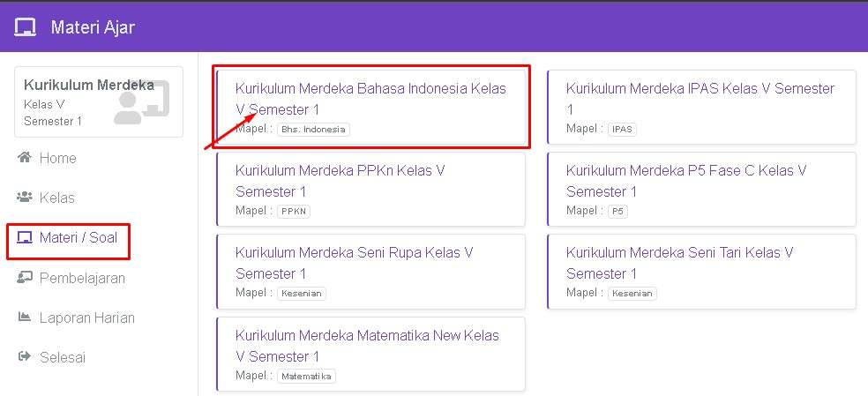Click the Kelas group icon
Image resolution: width=868 pixels, height=396 pixels.
click(x=25, y=198)
